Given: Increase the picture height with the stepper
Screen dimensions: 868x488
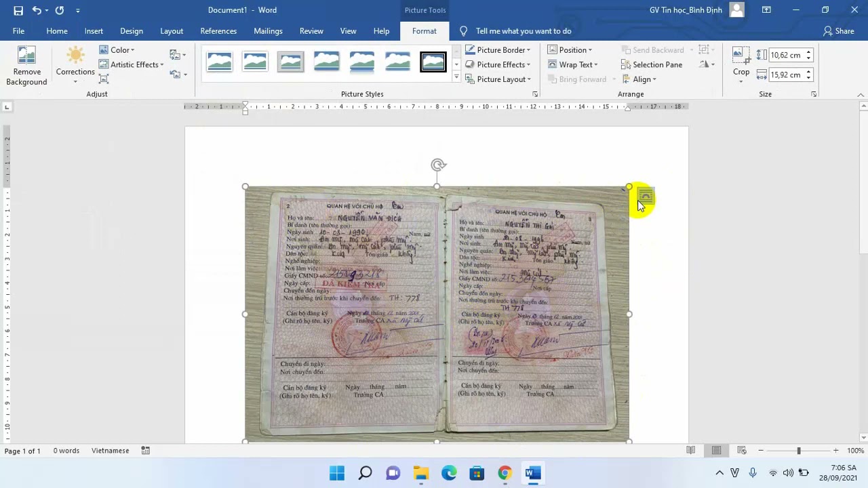Looking at the screenshot, I should coord(809,52).
